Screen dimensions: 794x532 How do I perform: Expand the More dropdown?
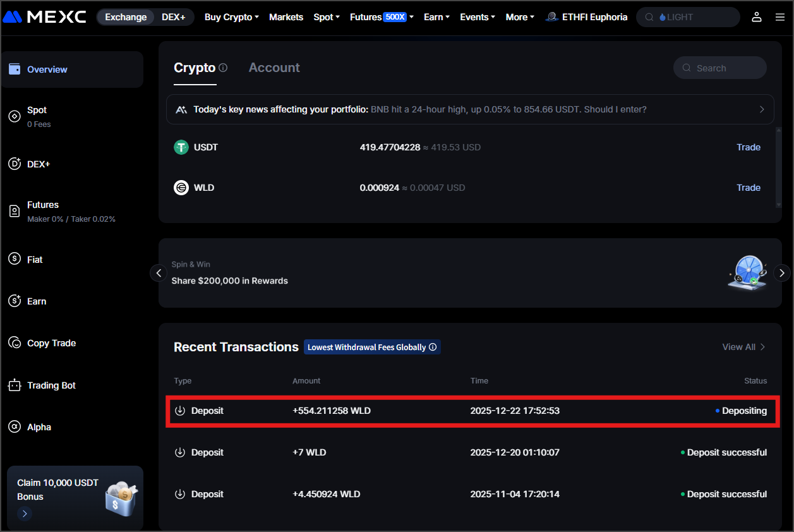(520, 17)
